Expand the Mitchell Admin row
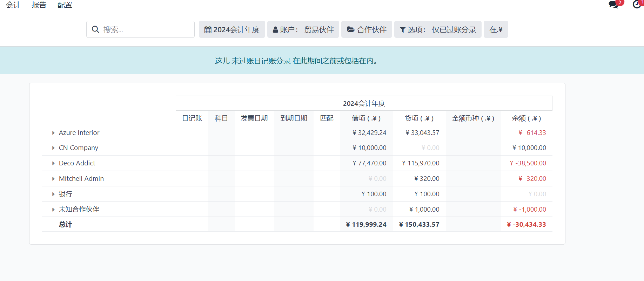 [53, 179]
